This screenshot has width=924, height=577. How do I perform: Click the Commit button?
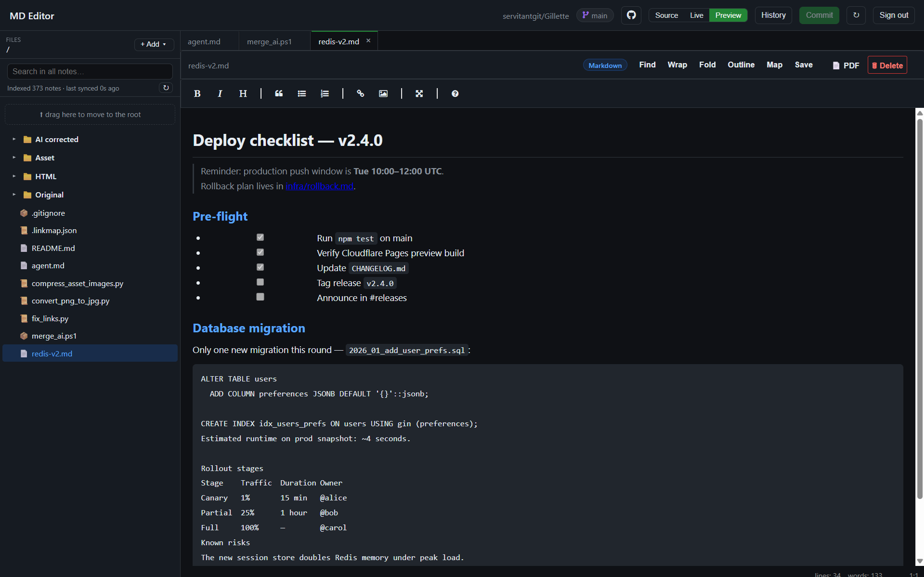point(819,15)
